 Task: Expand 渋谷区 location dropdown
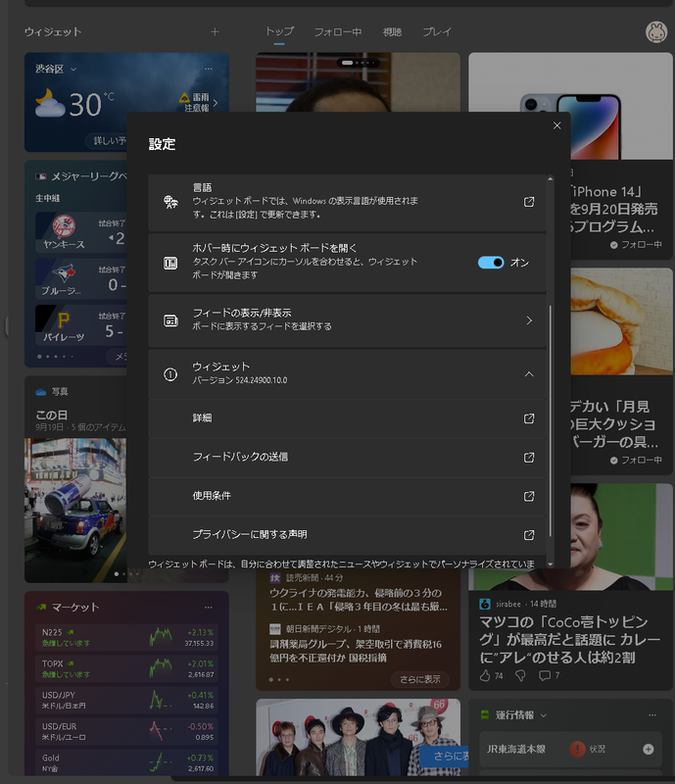73,69
